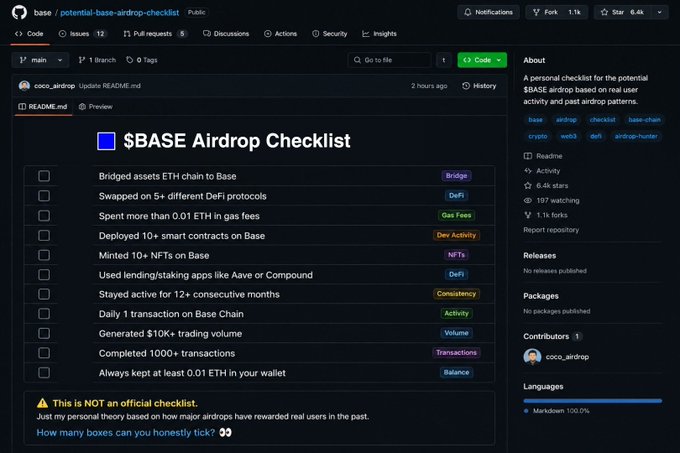Switch to the Issues tab
Screen dimensions: 680x453
[x=82, y=34]
